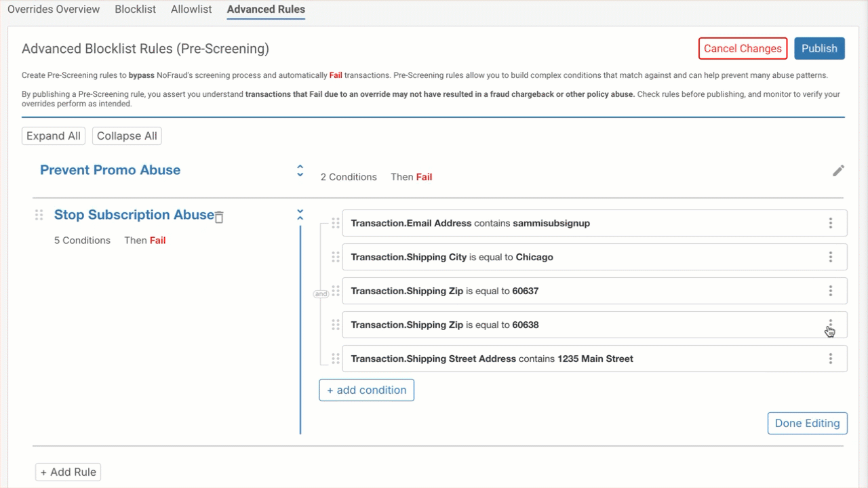Select the Shipping Street Address 1235 Main Street condition
The image size is (868, 488).
(x=595, y=359)
